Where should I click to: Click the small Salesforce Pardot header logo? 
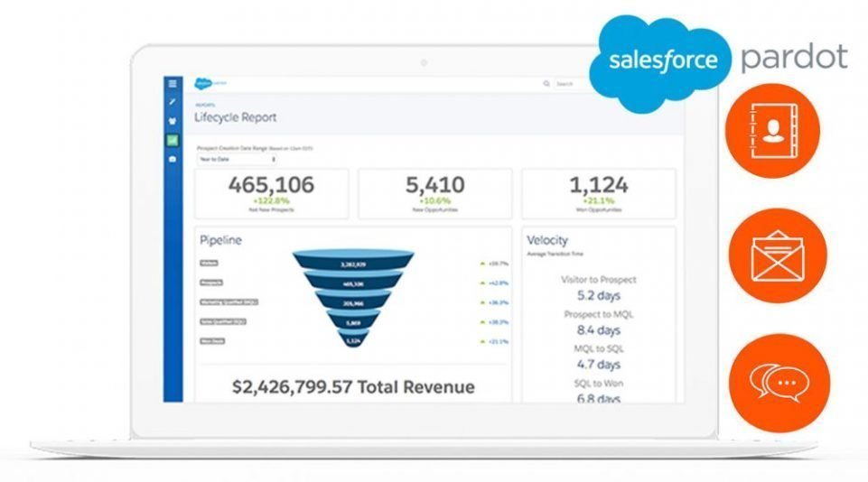pyautogui.click(x=210, y=84)
